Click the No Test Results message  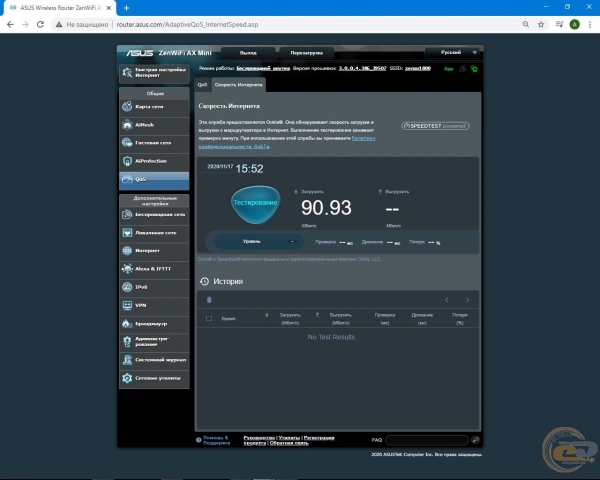tap(331, 337)
